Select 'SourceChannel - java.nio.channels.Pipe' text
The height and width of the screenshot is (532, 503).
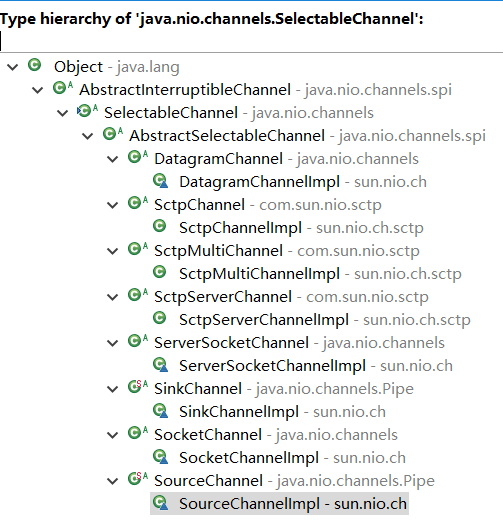point(294,481)
